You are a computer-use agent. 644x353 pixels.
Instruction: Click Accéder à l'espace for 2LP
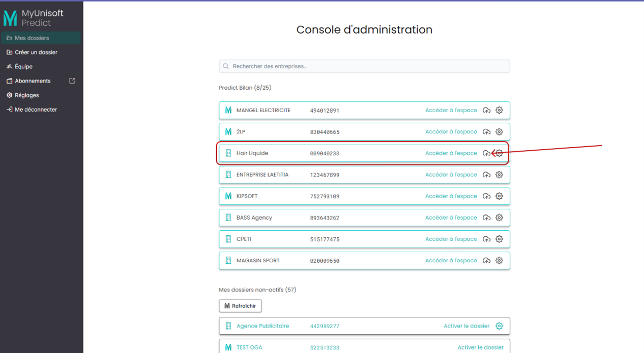coord(451,131)
